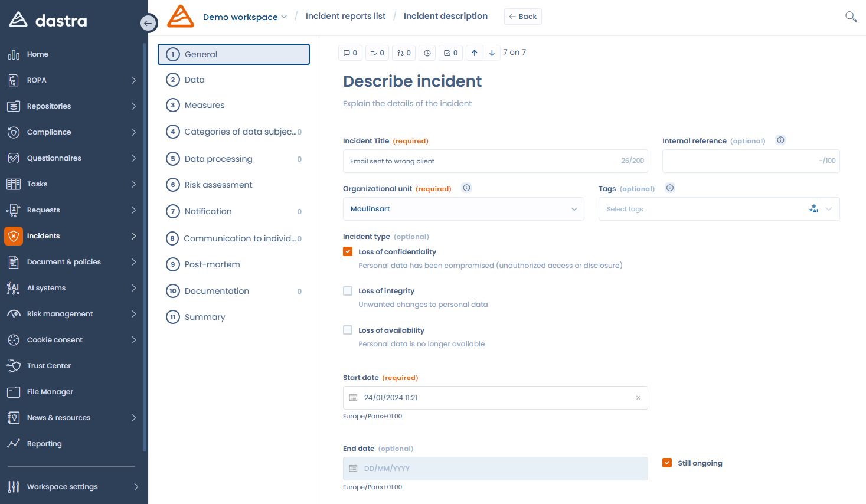
Task: Uncheck Loss of confidentiality
Action: pyautogui.click(x=348, y=251)
